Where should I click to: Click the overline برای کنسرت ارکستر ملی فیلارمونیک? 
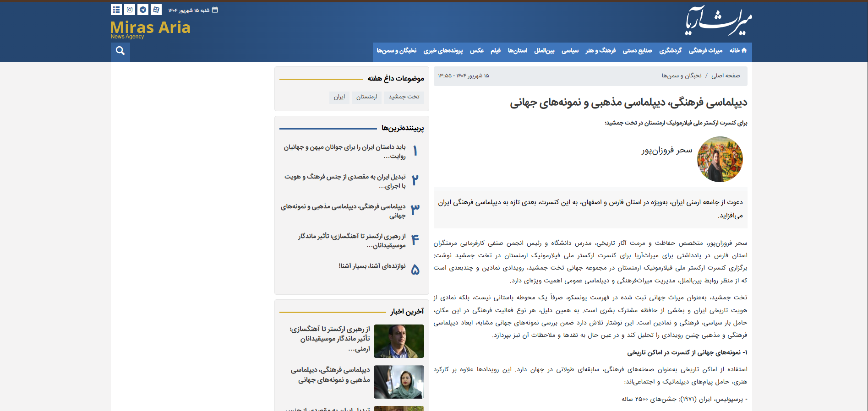(x=676, y=123)
